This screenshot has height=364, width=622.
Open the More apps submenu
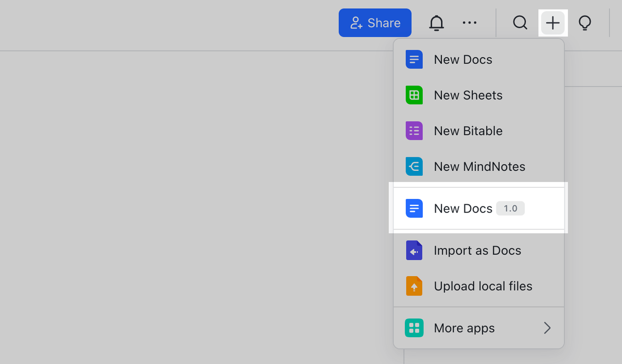[464, 328]
